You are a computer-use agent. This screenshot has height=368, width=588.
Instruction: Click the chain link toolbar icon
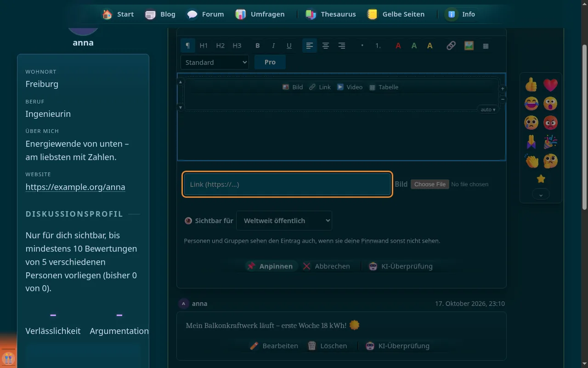pyautogui.click(x=451, y=46)
